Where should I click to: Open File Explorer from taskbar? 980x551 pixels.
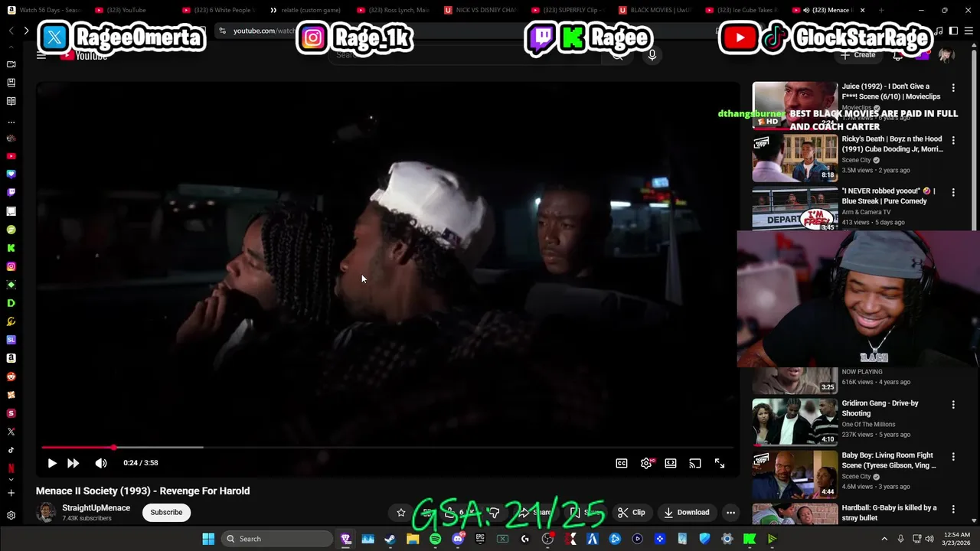413,539
